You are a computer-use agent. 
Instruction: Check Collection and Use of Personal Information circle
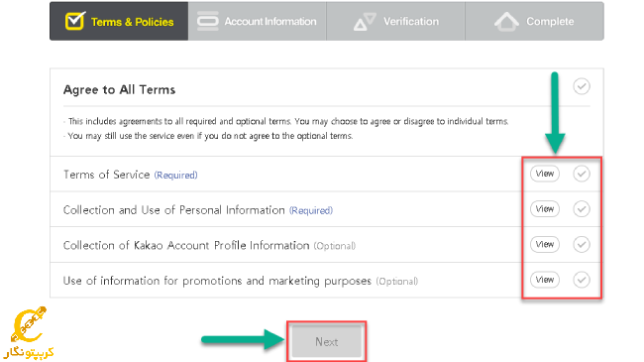(582, 209)
